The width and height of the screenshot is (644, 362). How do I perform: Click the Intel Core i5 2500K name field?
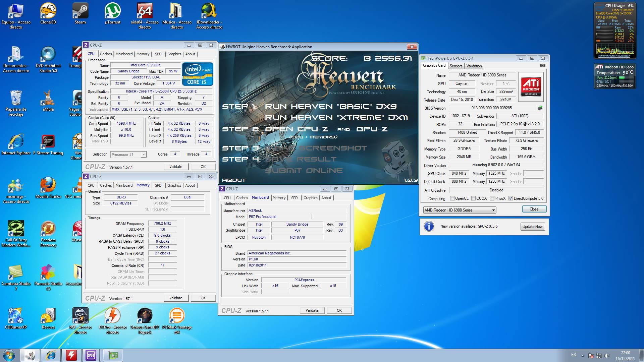click(146, 65)
